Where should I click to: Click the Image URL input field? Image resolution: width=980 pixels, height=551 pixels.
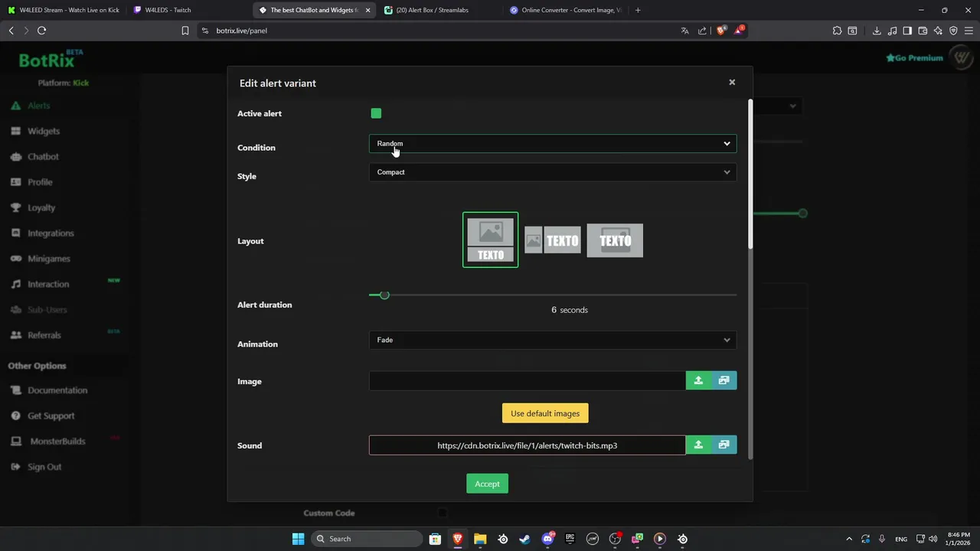pyautogui.click(x=528, y=380)
